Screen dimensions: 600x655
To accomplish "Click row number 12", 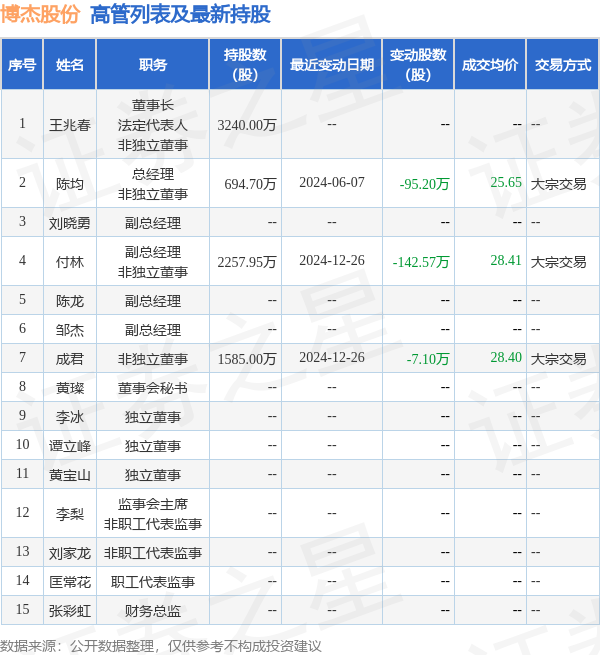I will tap(22, 512).
